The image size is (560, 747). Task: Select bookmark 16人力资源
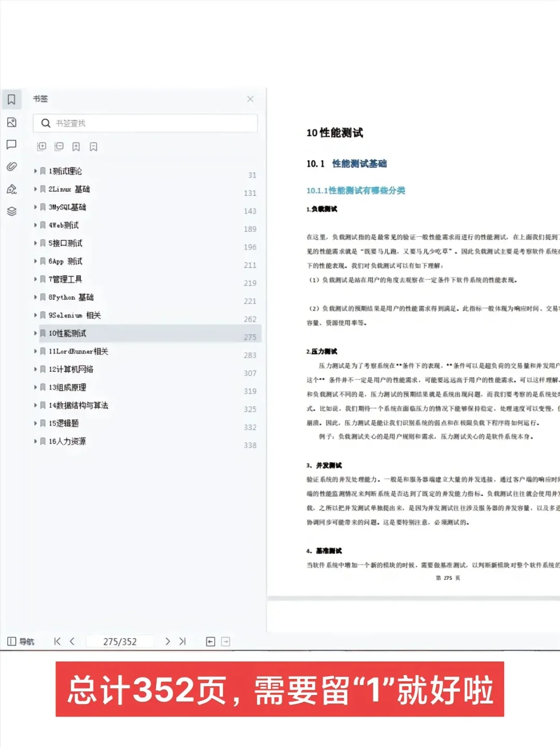(68, 441)
